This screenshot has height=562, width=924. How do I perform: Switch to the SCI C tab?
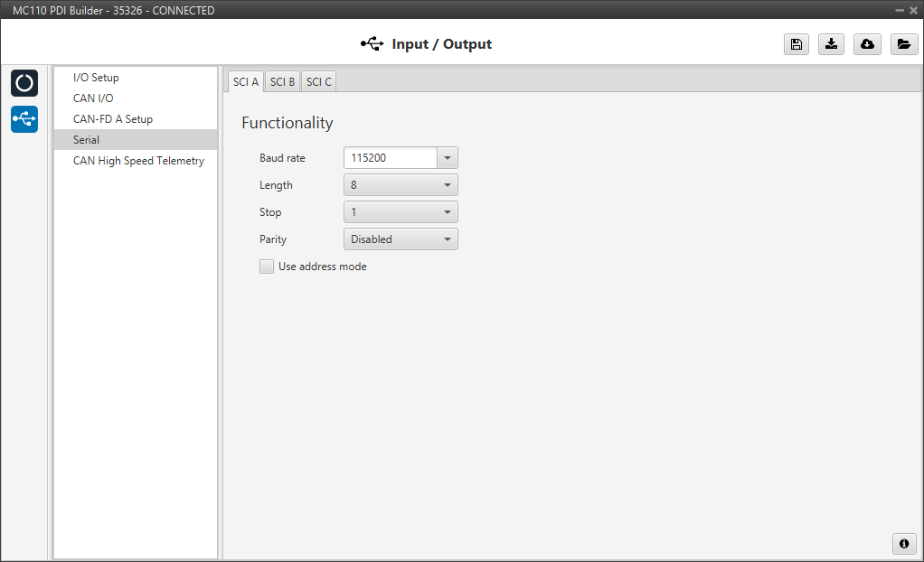click(318, 81)
